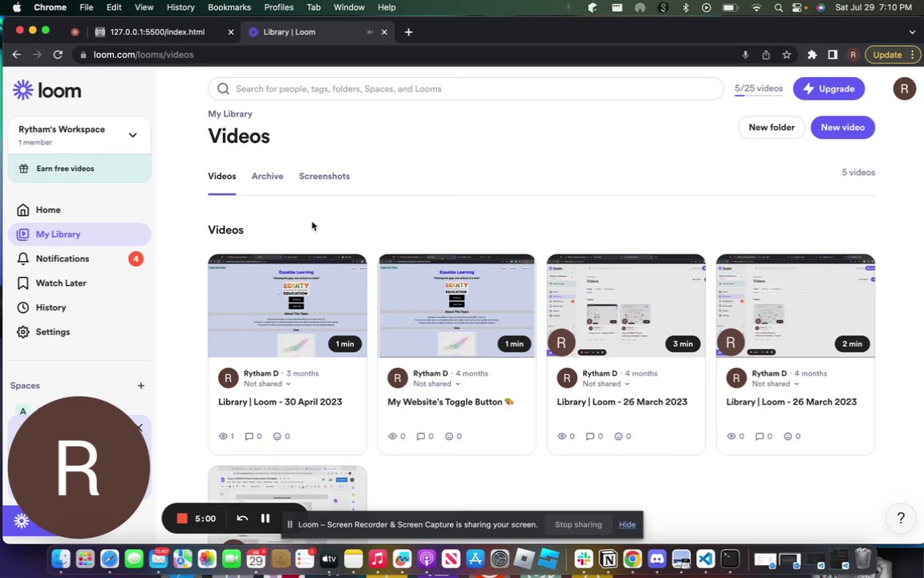Open the 30 April 2023 video thumbnail
This screenshot has height=578, width=924.
click(x=288, y=306)
